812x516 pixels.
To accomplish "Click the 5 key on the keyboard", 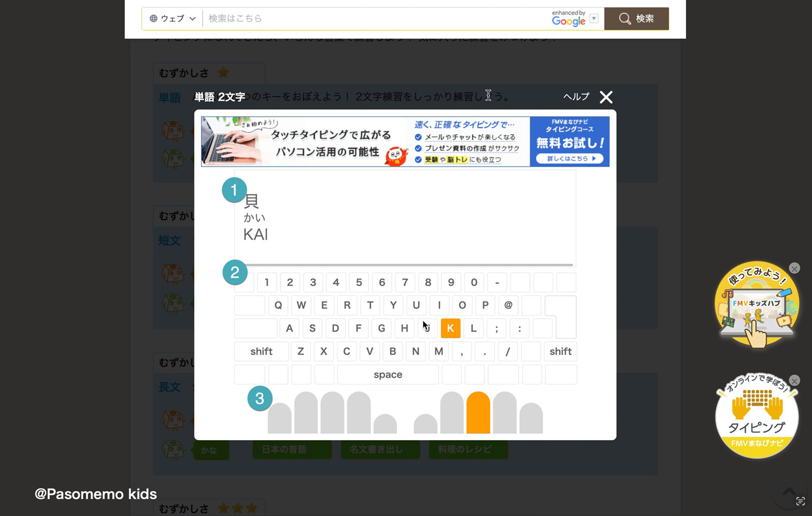I will (359, 282).
